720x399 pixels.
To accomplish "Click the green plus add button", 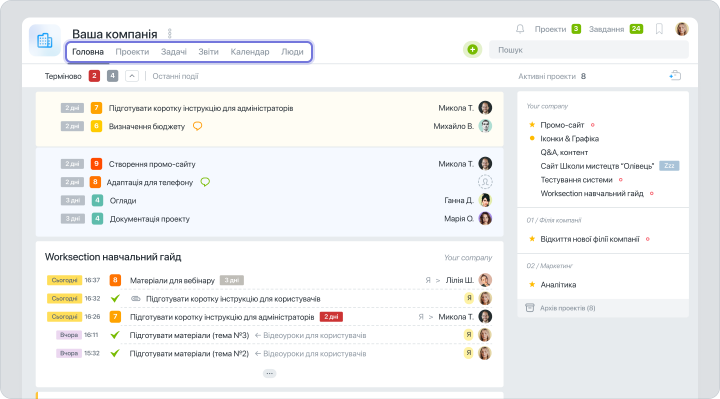I will click(x=472, y=50).
